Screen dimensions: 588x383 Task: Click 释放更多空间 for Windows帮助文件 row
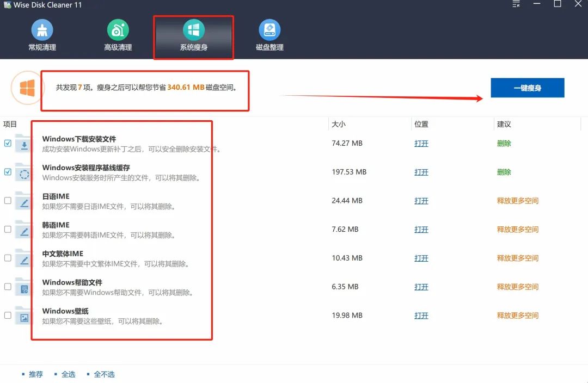(518, 287)
